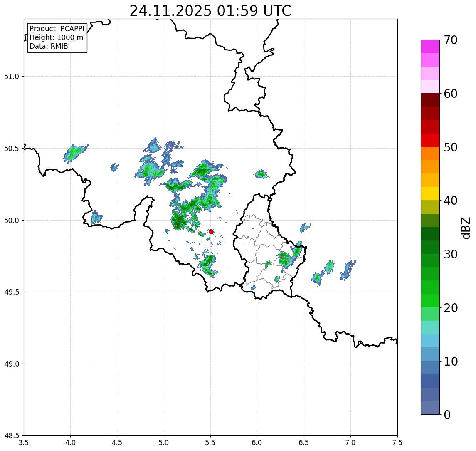Screen dimensions: 476x451
Task: Click the colorbar tick label 30
Action: tap(451, 254)
